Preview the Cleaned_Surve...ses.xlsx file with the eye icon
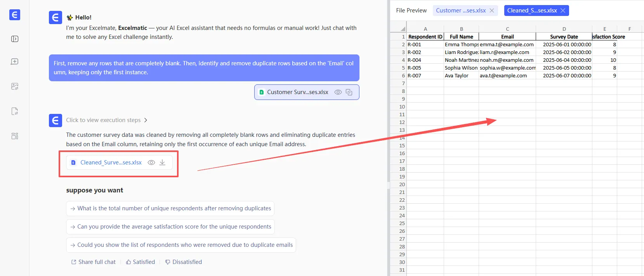 point(151,162)
